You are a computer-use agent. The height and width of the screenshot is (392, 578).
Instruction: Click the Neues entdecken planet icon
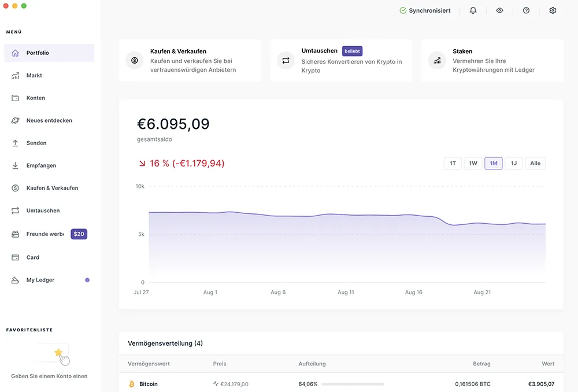(x=15, y=120)
